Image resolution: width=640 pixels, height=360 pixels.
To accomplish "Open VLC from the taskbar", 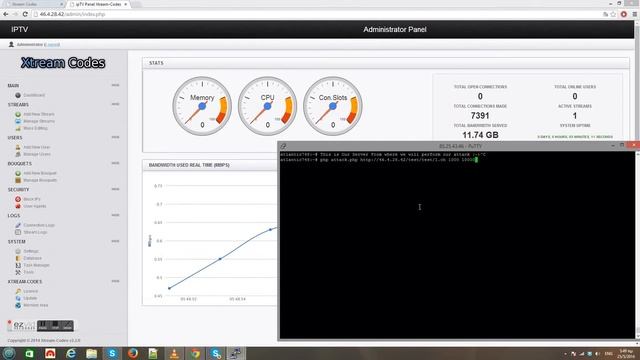I will 174,353.
